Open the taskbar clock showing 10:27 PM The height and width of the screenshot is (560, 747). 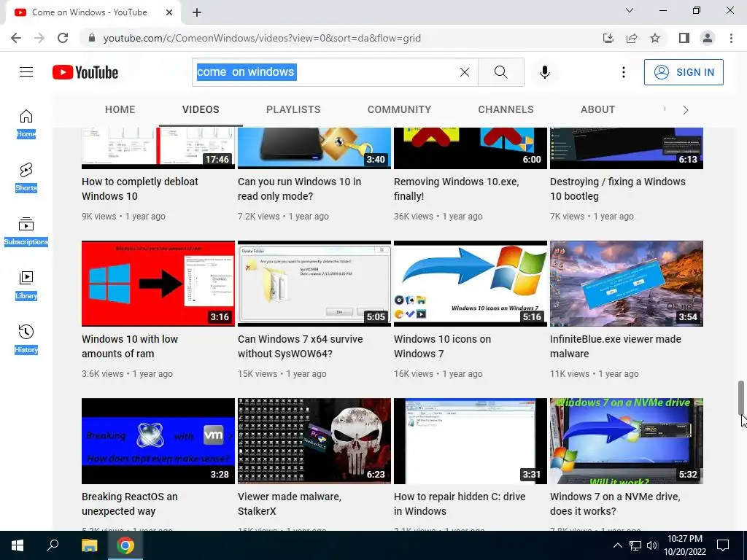[x=684, y=545]
